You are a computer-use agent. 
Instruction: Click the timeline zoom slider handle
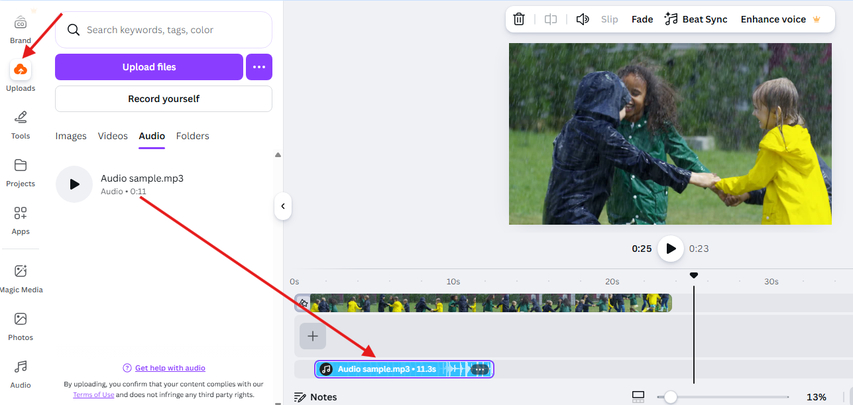(x=670, y=397)
